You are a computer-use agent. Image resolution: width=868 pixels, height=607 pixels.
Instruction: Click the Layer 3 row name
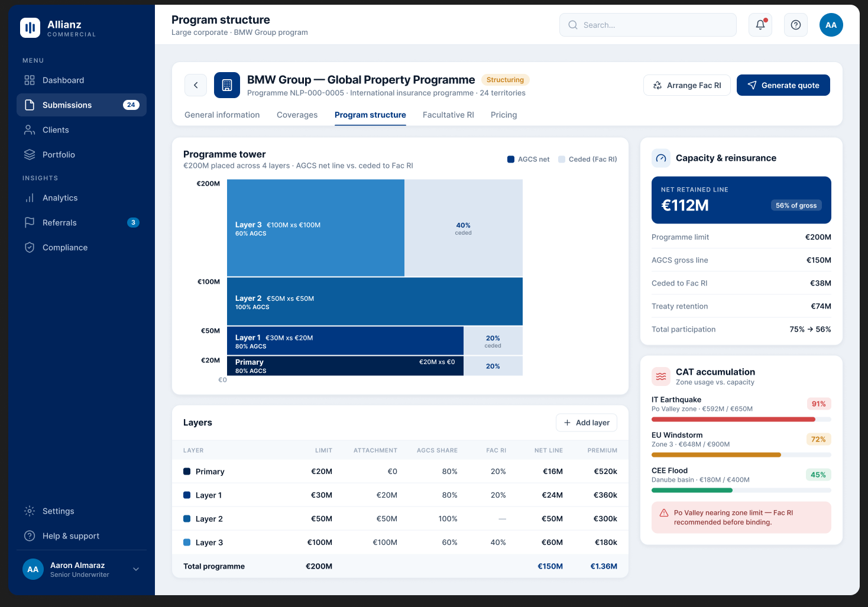point(209,543)
